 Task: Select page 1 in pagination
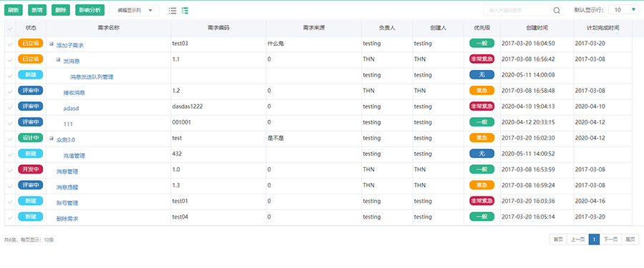pyautogui.click(x=594, y=239)
